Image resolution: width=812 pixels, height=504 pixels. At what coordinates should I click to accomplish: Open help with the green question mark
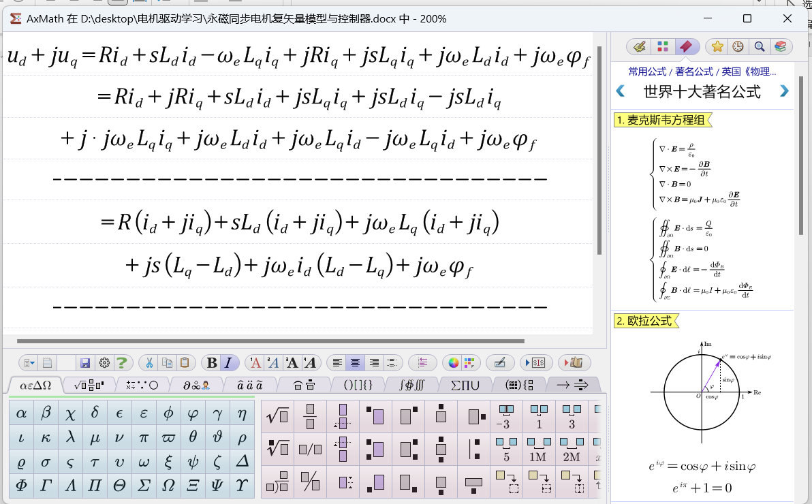[x=122, y=363]
